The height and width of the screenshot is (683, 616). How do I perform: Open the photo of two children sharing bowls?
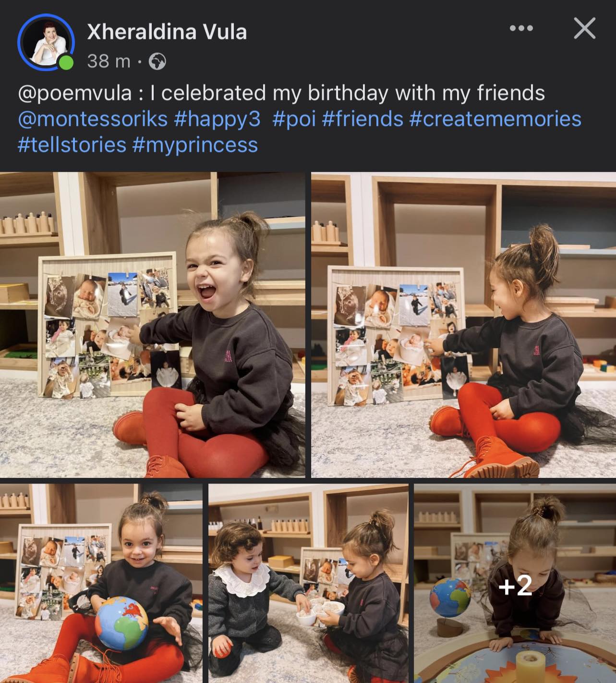click(308, 583)
